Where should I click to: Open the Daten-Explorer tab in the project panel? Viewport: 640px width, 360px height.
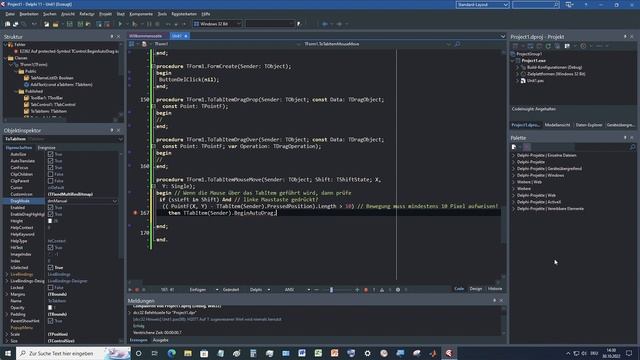click(589, 125)
